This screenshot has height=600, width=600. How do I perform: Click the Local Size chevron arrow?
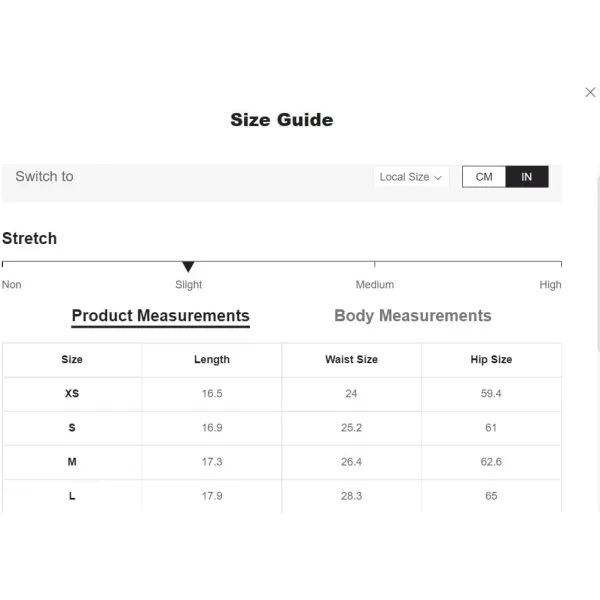pyautogui.click(x=438, y=178)
